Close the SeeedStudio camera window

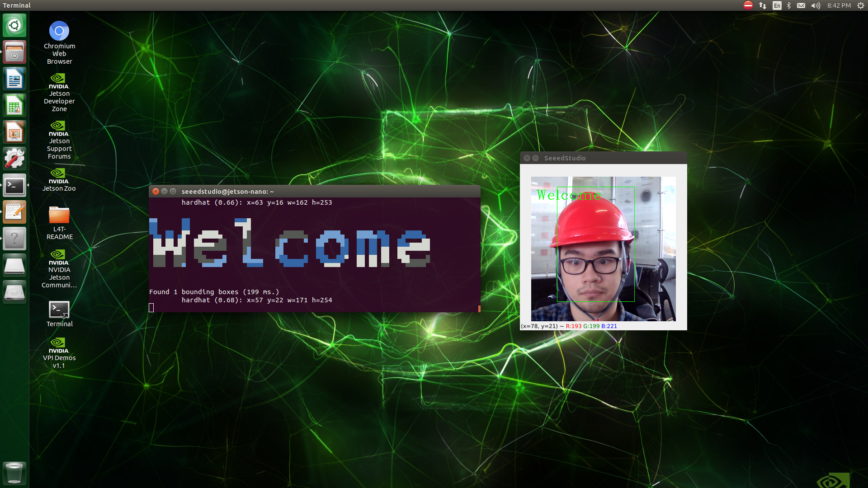click(527, 158)
